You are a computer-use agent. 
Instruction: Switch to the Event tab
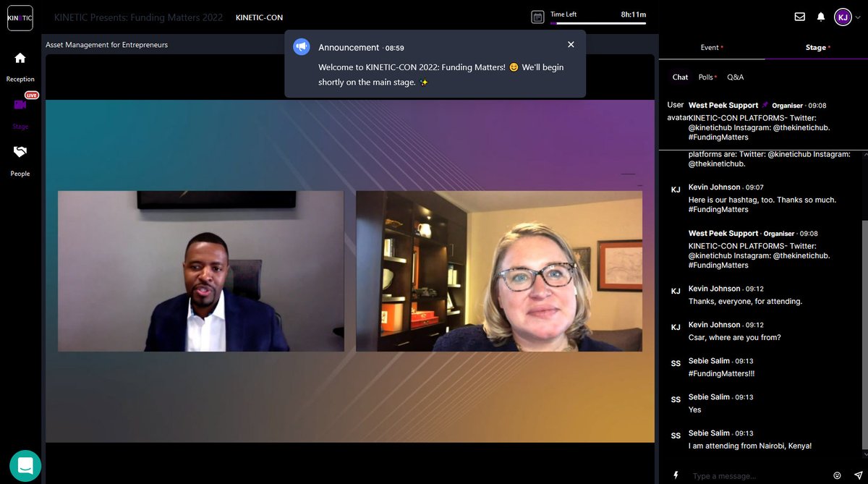[712, 48]
